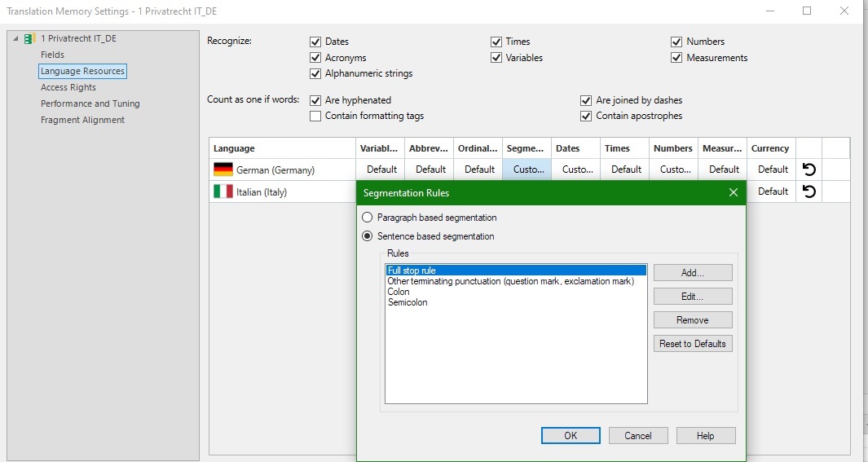
Task: Enable Contain formatting tags option
Action: click(x=315, y=116)
